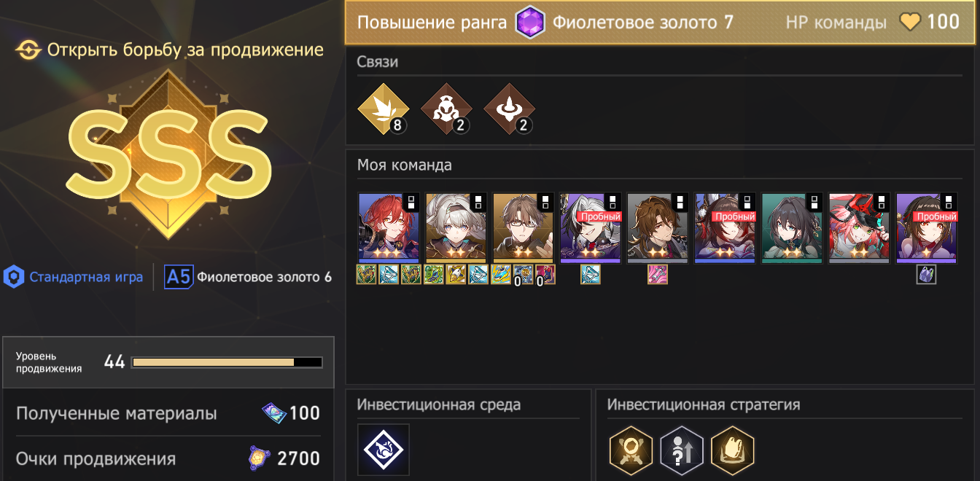Open the Открыть борьбу за продвижение link
Screen dimensions: 980x481
[185, 50]
